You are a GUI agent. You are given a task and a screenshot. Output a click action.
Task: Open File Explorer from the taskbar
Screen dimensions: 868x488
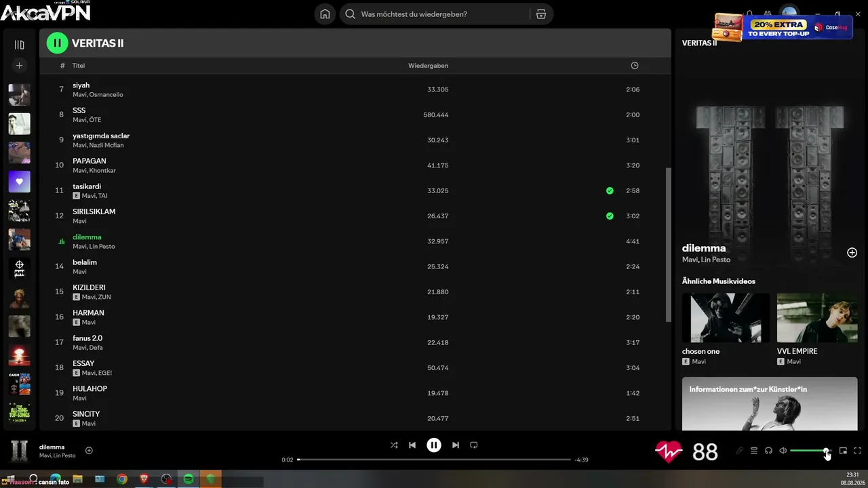78,479
